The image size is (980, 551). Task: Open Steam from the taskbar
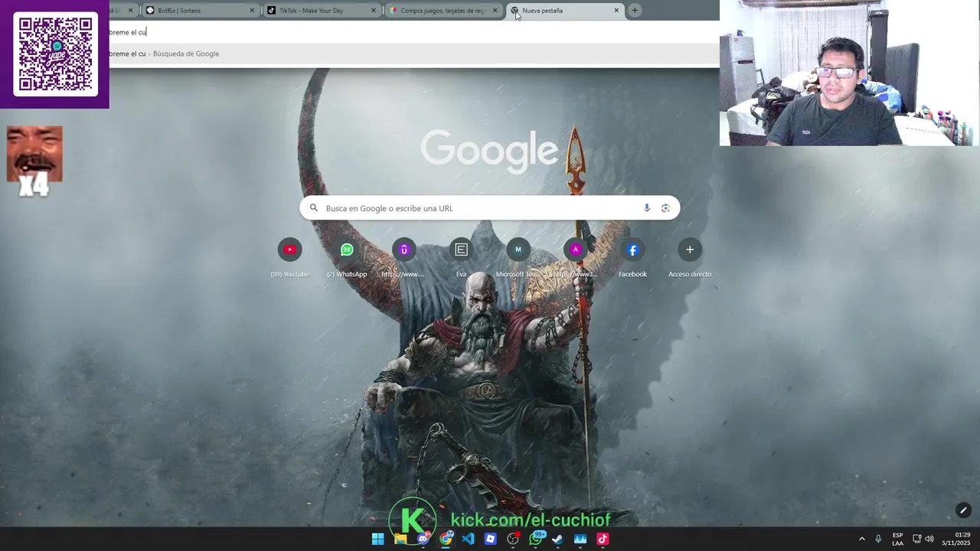[x=558, y=539]
